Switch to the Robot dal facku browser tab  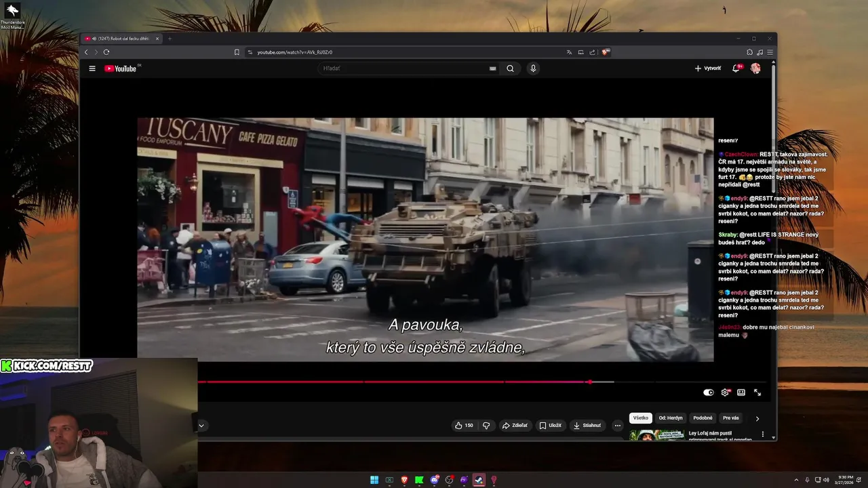(121, 39)
